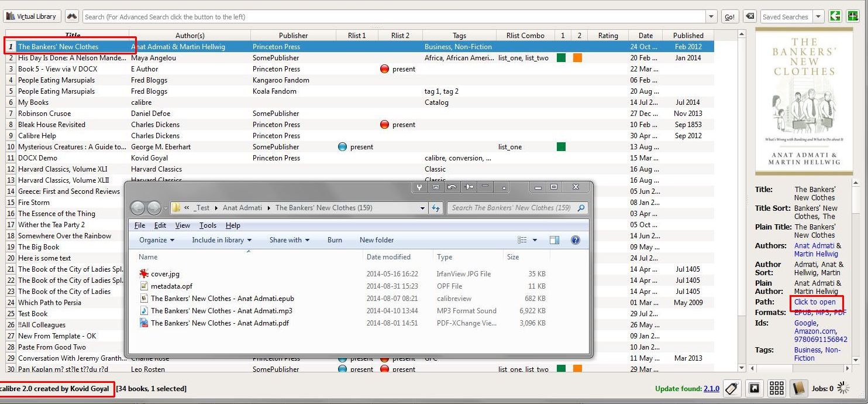Open the Anat Admati author link
This screenshot has width=868, height=404.
pos(814,246)
